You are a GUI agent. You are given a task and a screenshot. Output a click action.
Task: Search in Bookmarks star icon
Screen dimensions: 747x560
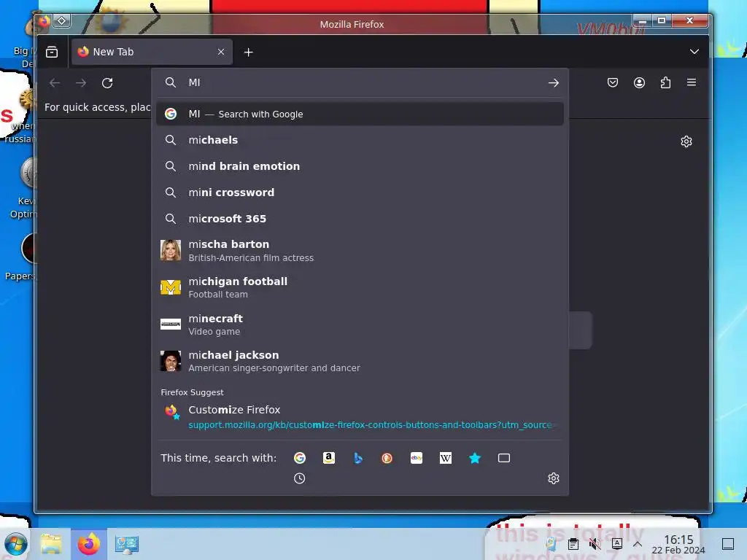pos(475,458)
